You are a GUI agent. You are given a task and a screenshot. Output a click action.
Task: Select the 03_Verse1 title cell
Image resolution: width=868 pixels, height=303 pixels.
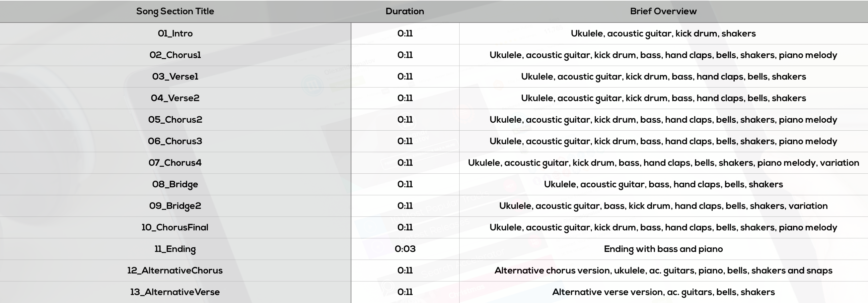pyautogui.click(x=175, y=77)
